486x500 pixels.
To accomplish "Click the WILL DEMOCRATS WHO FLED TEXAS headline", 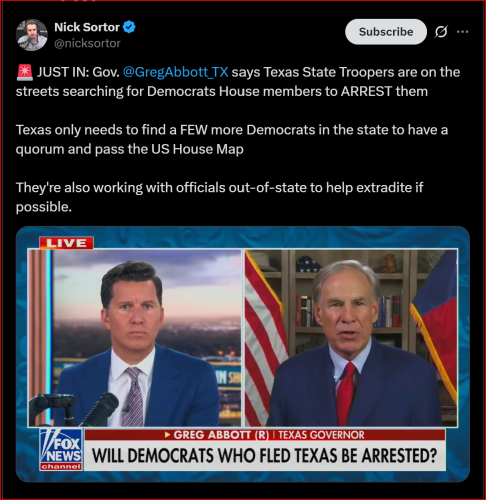I will 264,455.
